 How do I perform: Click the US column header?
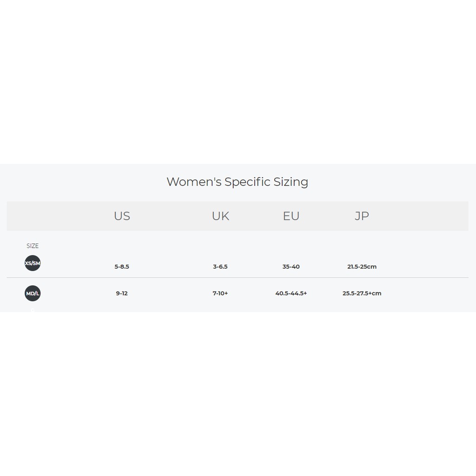coord(122,216)
